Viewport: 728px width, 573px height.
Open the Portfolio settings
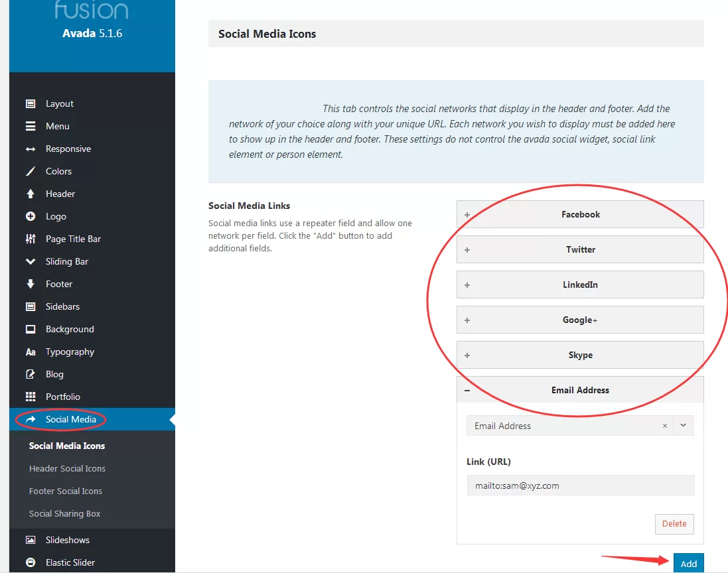click(92, 397)
